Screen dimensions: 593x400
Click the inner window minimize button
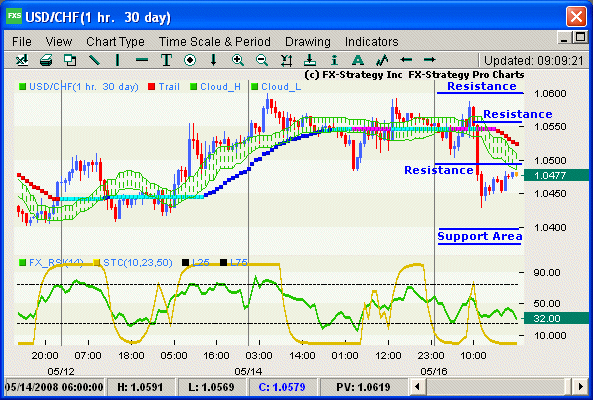(x=565, y=38)
